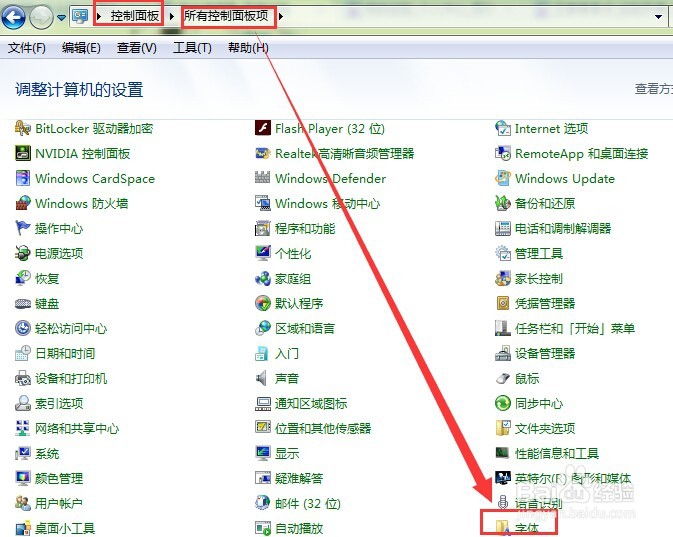Open the 鼠标 mouse icon
673x537 pixels.
pyautogui.click(x=503, y=378)
